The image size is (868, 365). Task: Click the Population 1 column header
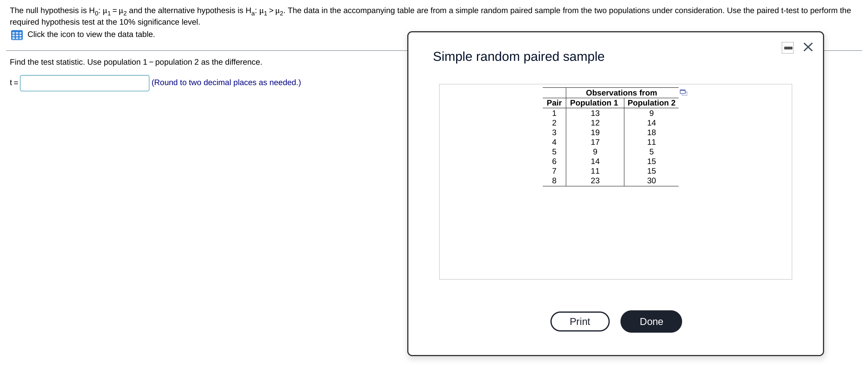tap(594, 103)
